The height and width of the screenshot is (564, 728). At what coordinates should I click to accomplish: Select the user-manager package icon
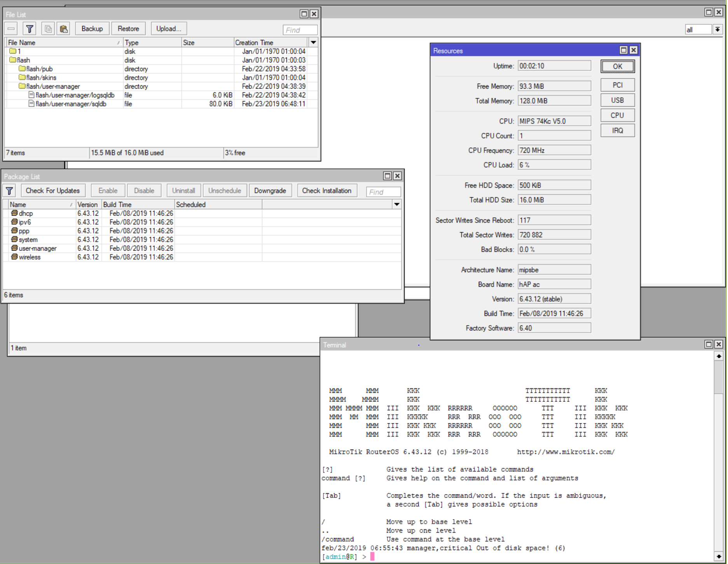click(x=14, y=248)
